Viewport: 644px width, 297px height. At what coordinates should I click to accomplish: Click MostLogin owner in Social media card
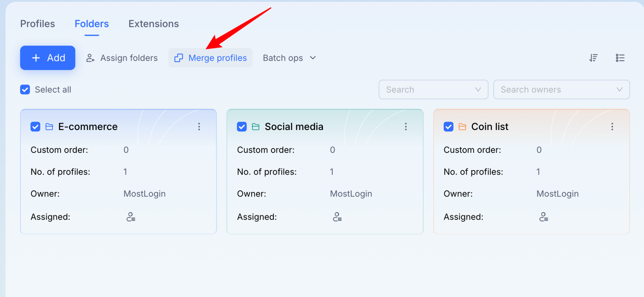(x=351, y=194)
